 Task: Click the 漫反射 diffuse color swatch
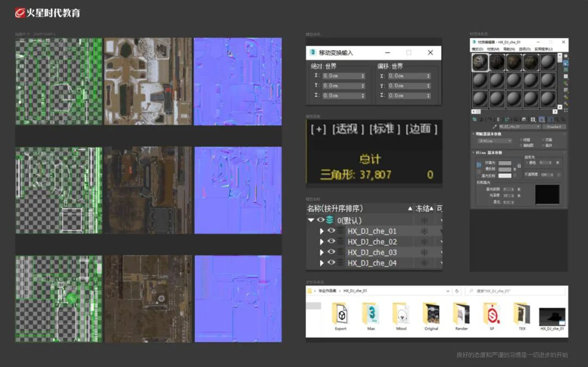[x=505, y=169]
